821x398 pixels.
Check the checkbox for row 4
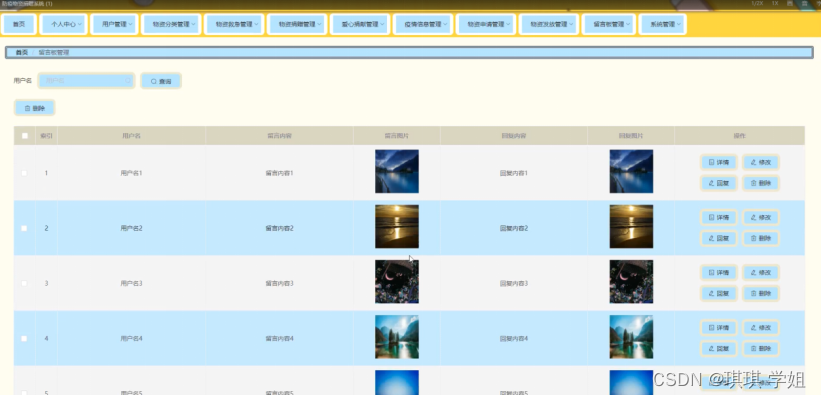click(x=24, y=338)
